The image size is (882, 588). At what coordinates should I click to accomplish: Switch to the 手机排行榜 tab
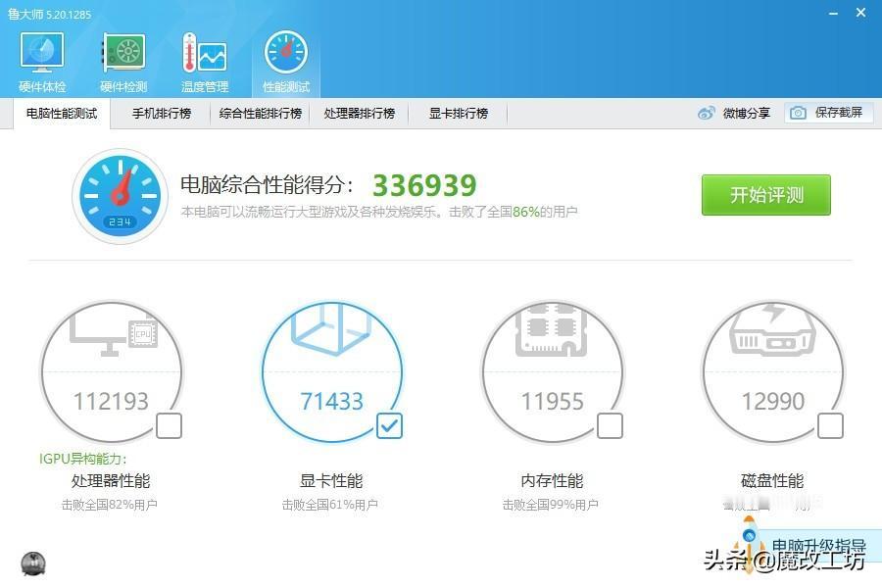pyautogui.click(x=162, y=113)
